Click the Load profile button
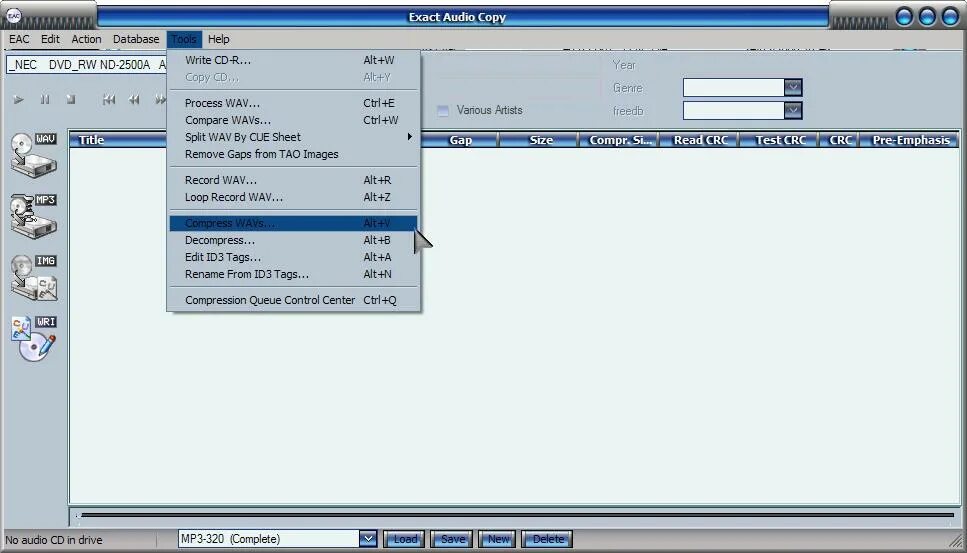This screenshot has width=967, height=553. pos(405,539)
